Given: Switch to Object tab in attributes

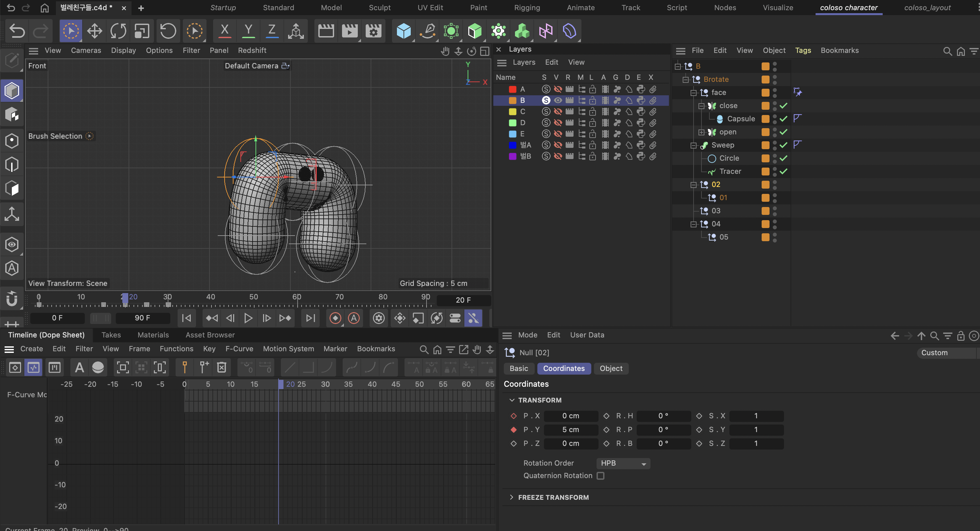Looking at the screenshot, I should coord(611,369).
